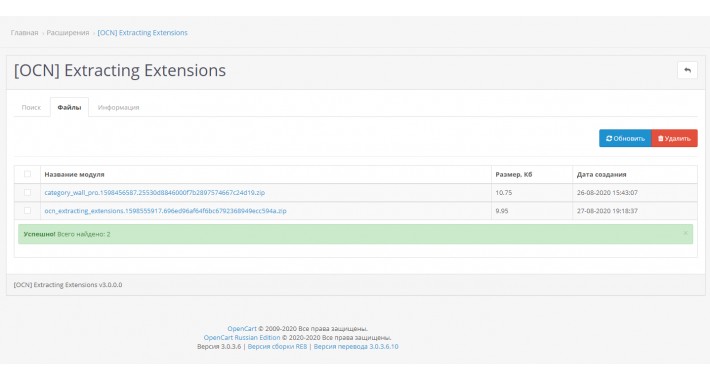
Task: Switch to the Поиск tab
Action: pyautogui.click(x=31, y=107)
